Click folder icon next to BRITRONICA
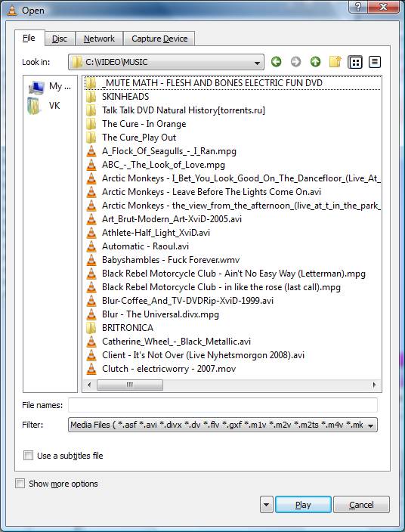This screenshot has height=532, width=405. click(x=91, y=328)
